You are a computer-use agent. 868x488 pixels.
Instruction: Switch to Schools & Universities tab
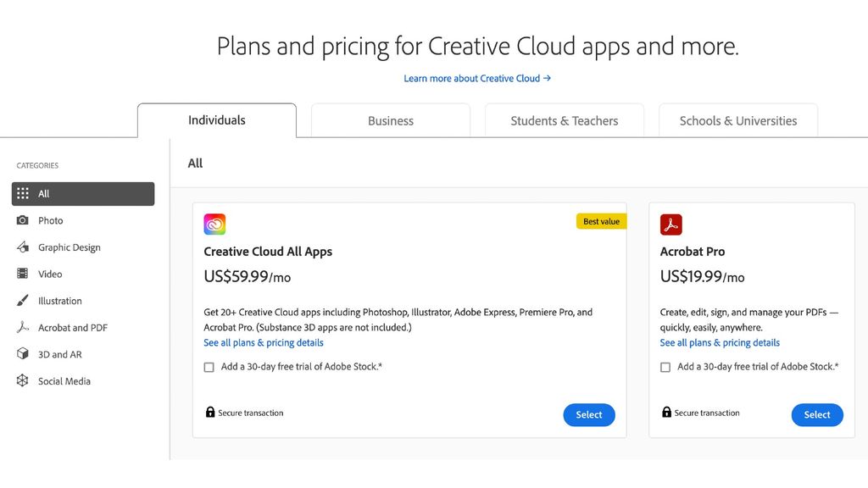tap(737, 120)
